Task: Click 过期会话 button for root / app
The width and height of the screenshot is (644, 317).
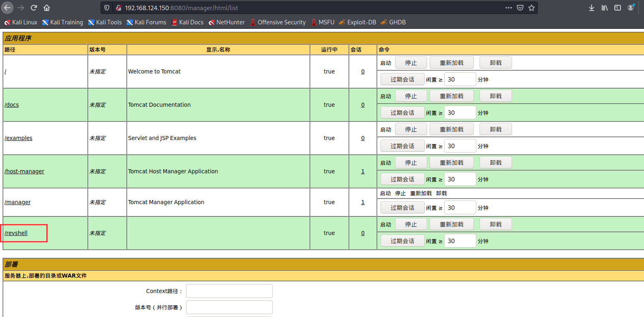Action: [x=402, y=80]
